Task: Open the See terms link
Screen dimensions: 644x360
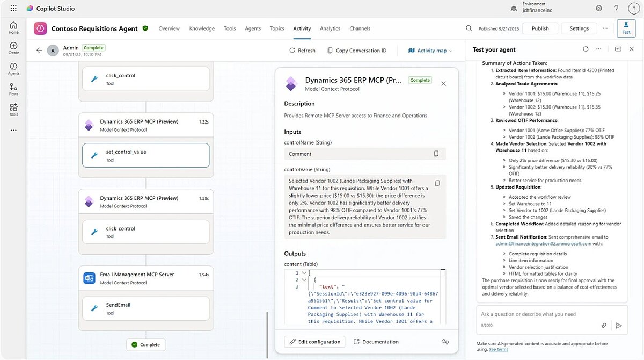Action: [x=498, y=349]
